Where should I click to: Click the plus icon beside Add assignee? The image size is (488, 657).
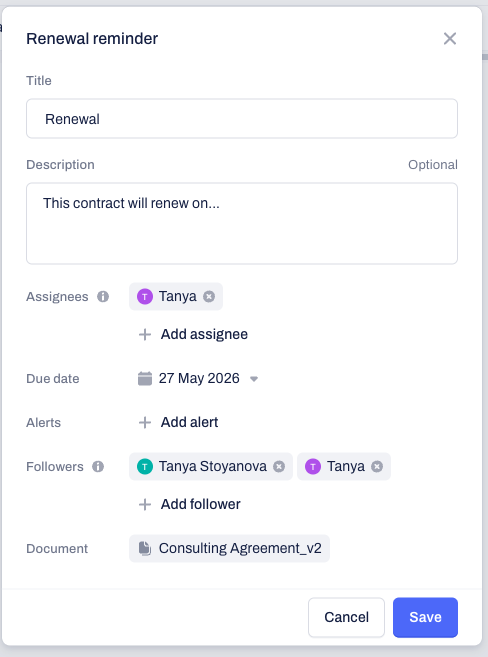145,334
